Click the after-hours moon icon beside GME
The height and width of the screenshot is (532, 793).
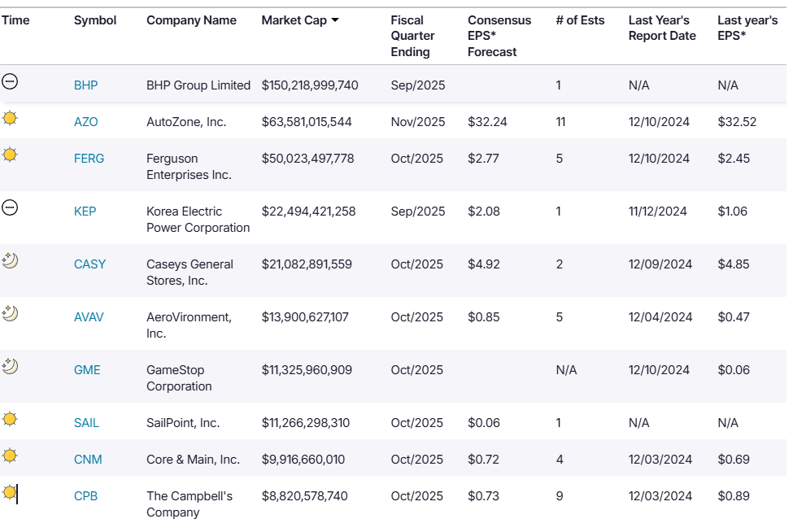click(x=10, y=366)
